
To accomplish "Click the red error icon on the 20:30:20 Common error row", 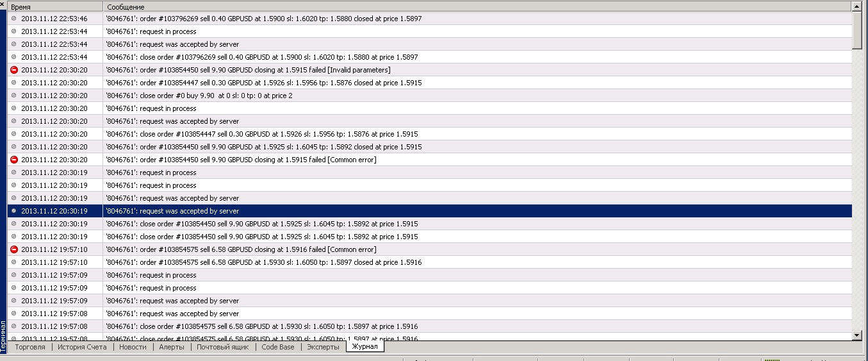I will click(x=14, y=160).
